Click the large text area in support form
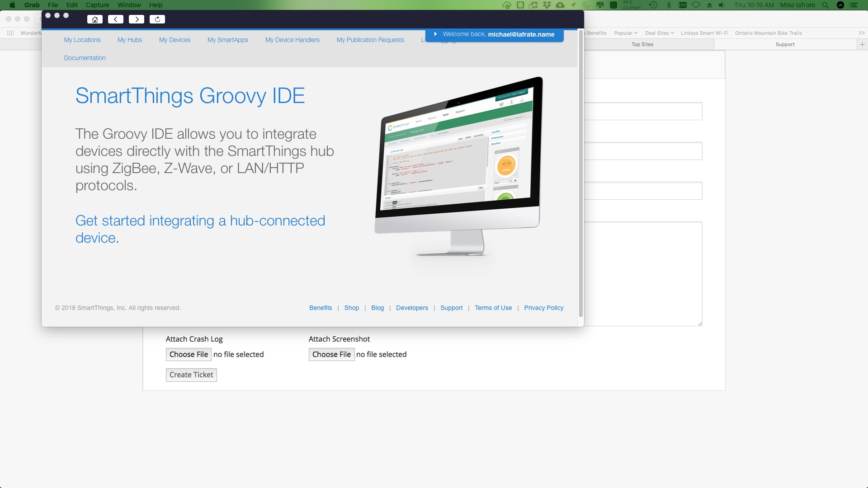868x488 pixels. point(643,273)
